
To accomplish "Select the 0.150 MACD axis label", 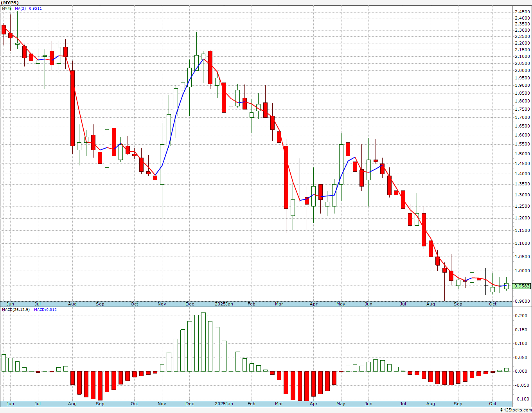I will 521,330.
